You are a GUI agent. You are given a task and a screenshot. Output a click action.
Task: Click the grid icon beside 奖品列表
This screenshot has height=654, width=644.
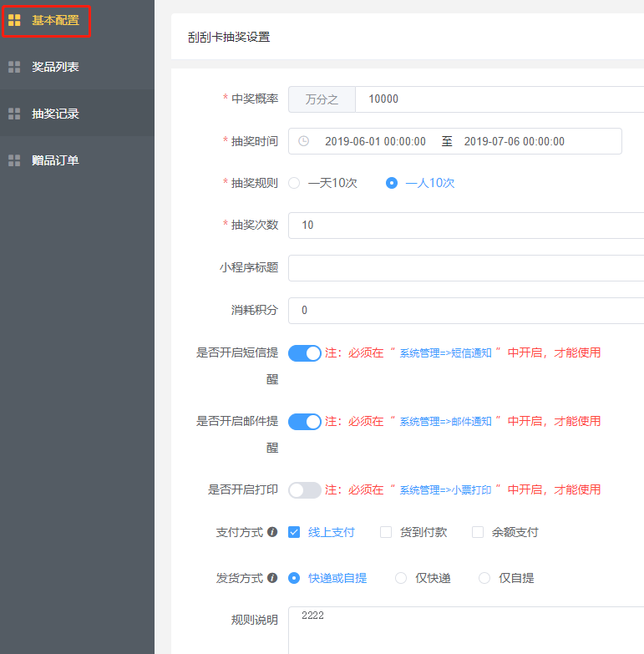pyautogui.click(x=14, y=67)
